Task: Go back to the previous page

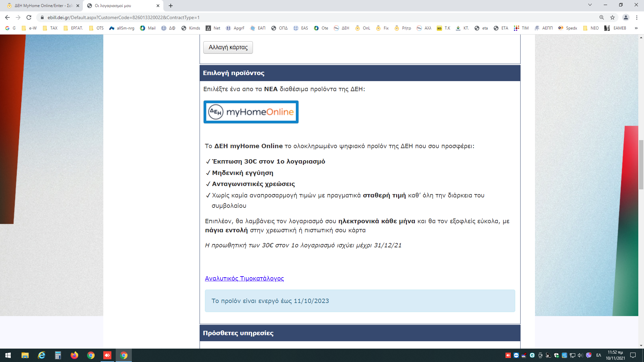Action: (7, 17)
